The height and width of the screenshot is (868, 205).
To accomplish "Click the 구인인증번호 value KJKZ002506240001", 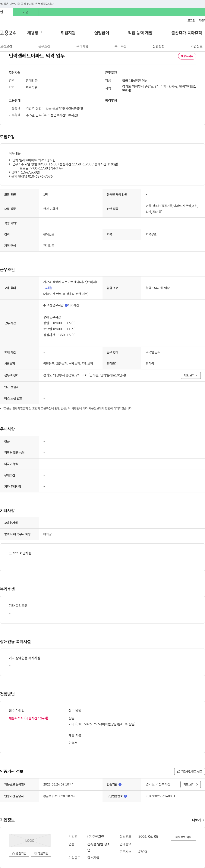I will click(160, 796).
